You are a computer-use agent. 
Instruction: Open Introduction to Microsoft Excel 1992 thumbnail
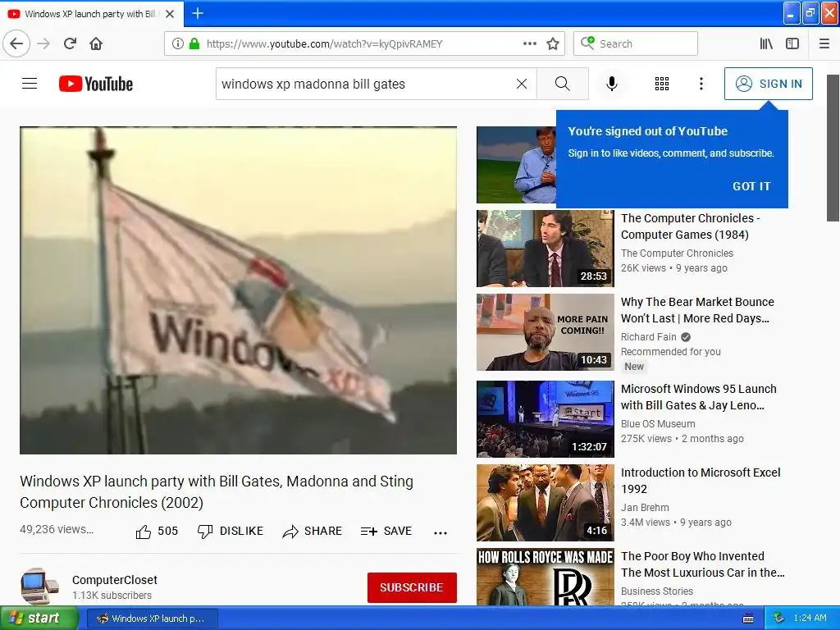546,503
